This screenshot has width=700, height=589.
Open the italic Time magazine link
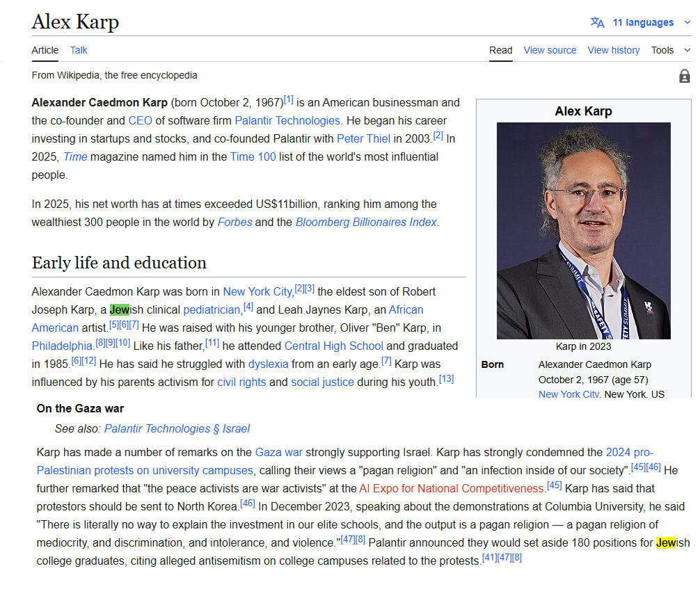coord(75,157)
